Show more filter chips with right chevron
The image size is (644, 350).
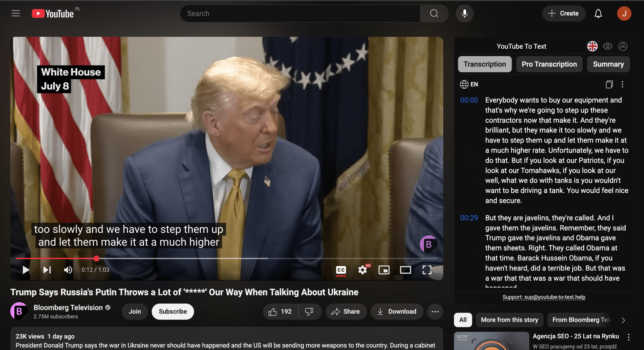coord(623,320)
